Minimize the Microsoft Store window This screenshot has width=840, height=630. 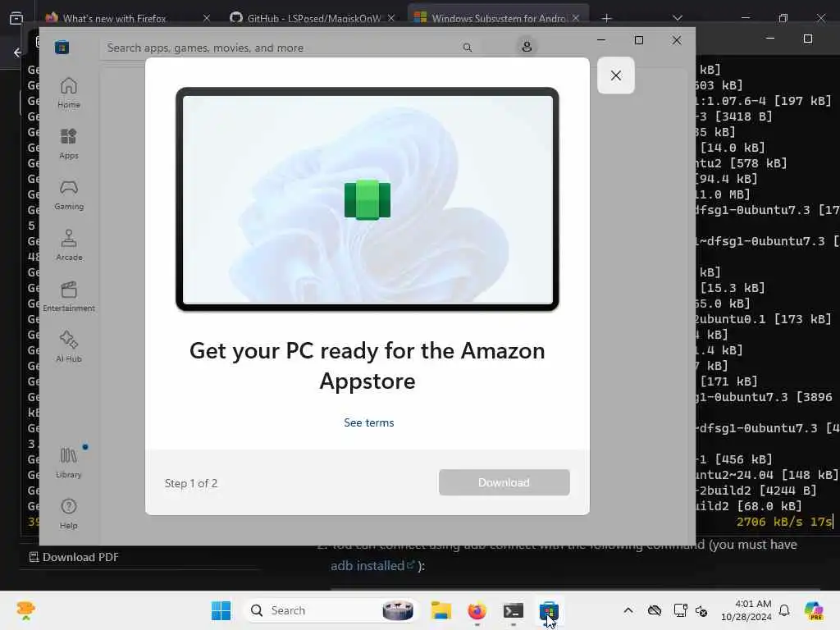click(601, 40)
